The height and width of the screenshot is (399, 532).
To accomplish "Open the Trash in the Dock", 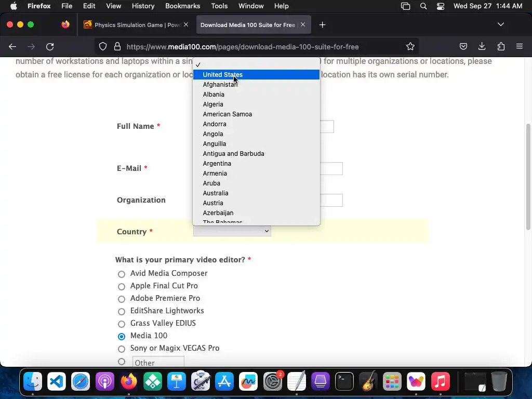I will coord(499,381).
